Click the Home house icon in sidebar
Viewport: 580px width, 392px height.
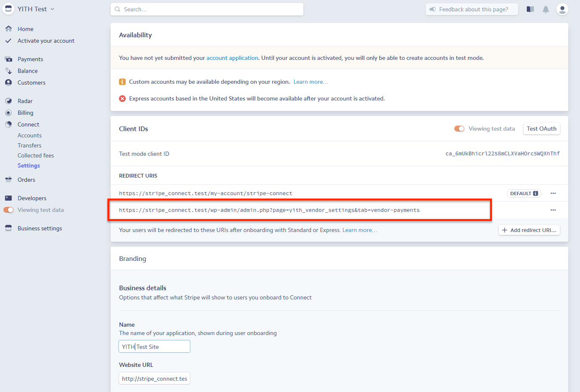[8, 29]
